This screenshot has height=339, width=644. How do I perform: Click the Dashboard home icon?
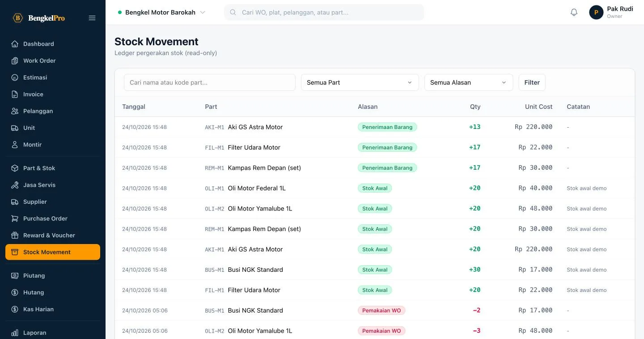tap(15, 44)
